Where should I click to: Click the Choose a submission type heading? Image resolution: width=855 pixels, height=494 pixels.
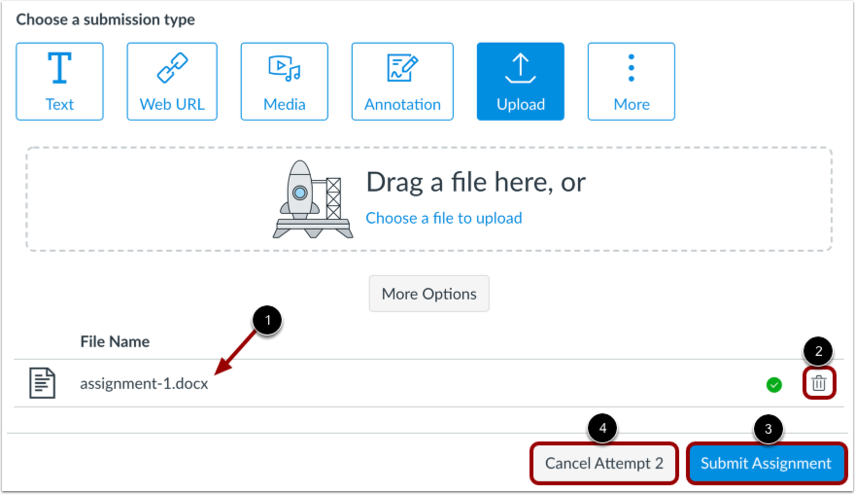point(105,20)
